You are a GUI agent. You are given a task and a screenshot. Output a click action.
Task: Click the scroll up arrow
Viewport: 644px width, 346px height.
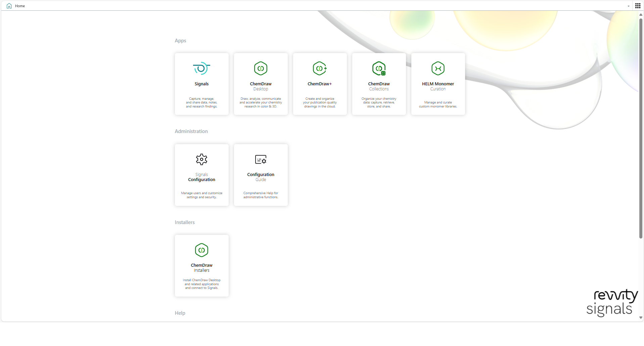[641, 15]
